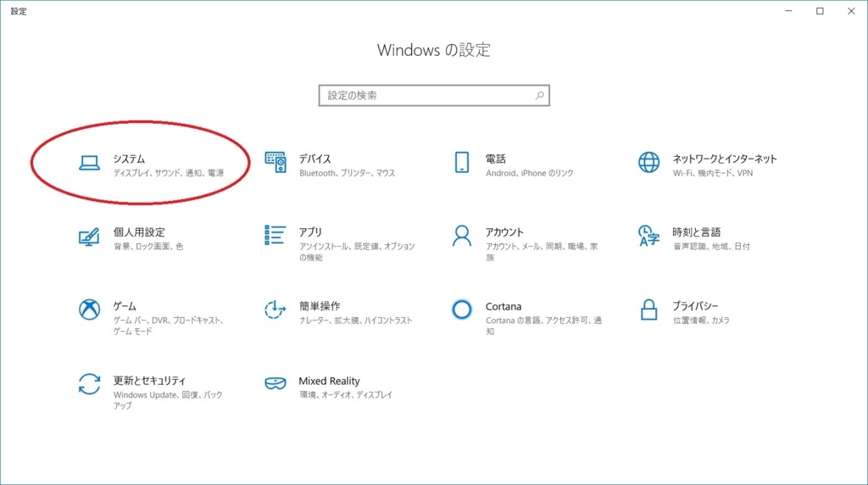Image resolution: width=868 pixels, height=485 pixels.
Task: Open the 電話 category title
Action: [x=495, y=159]
